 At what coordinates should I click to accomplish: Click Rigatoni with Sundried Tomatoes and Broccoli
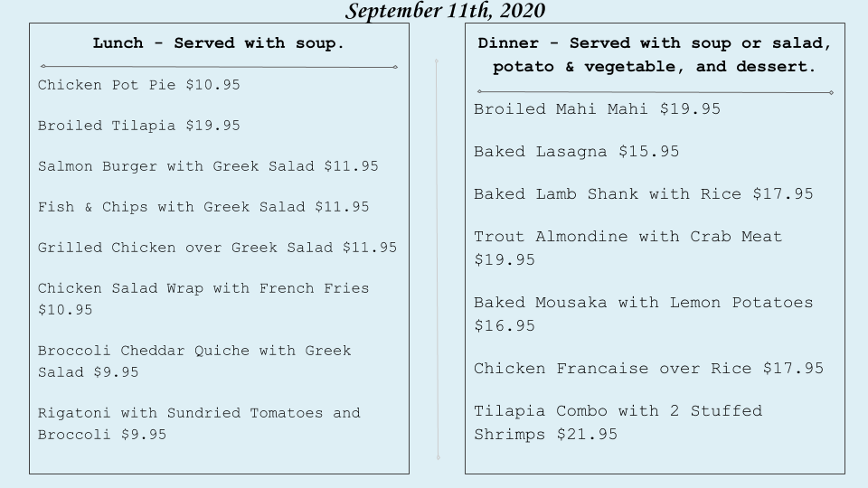(x=199, y=424)
